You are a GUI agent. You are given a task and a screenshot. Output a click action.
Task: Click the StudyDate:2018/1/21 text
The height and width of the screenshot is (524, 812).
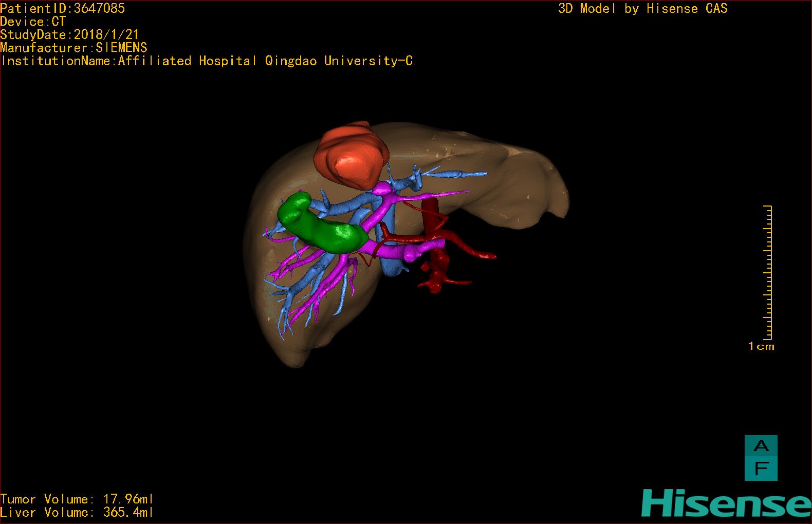tap(69, 34)
